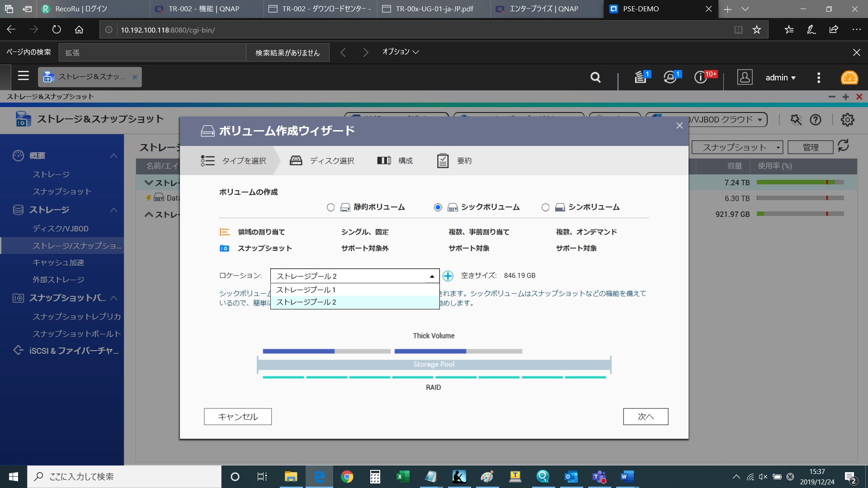Click the 次へ button
Image resolution: width=868 pixels, height=488 pixels.
(645, 417)
